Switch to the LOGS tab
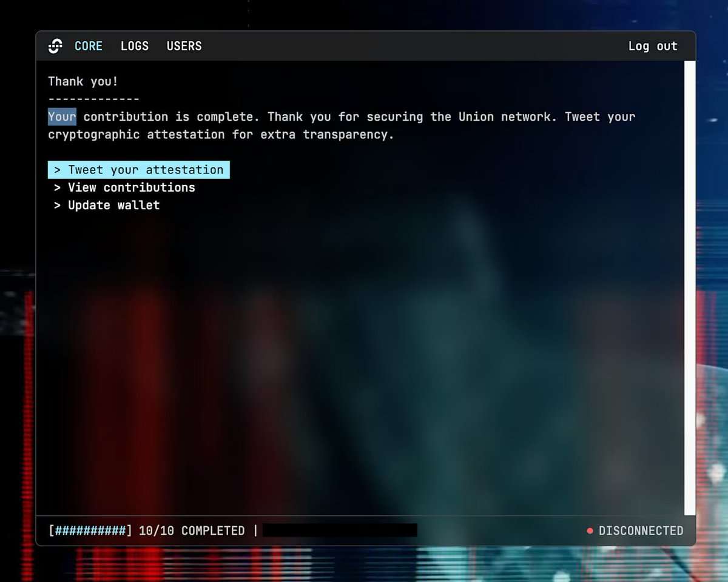The height and width of the screenshot is (582, 728). tap(135, 46)
